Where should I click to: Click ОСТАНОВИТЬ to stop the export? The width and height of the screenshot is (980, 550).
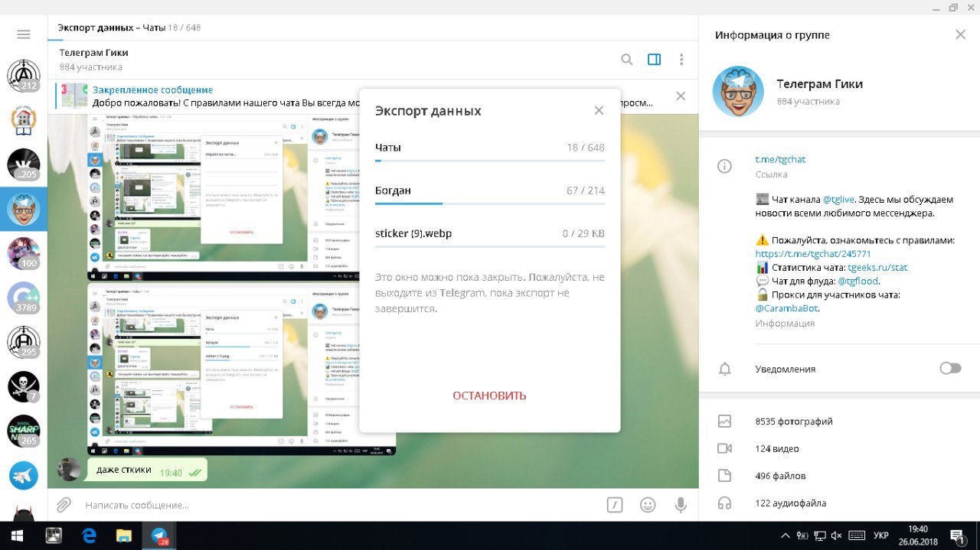489,395
